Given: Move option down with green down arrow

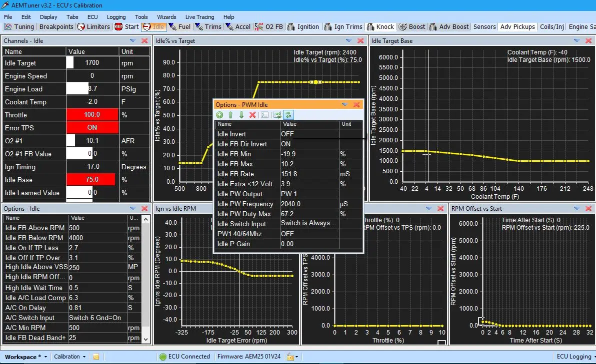Looking at the screenshot, I should pos(241,115).
